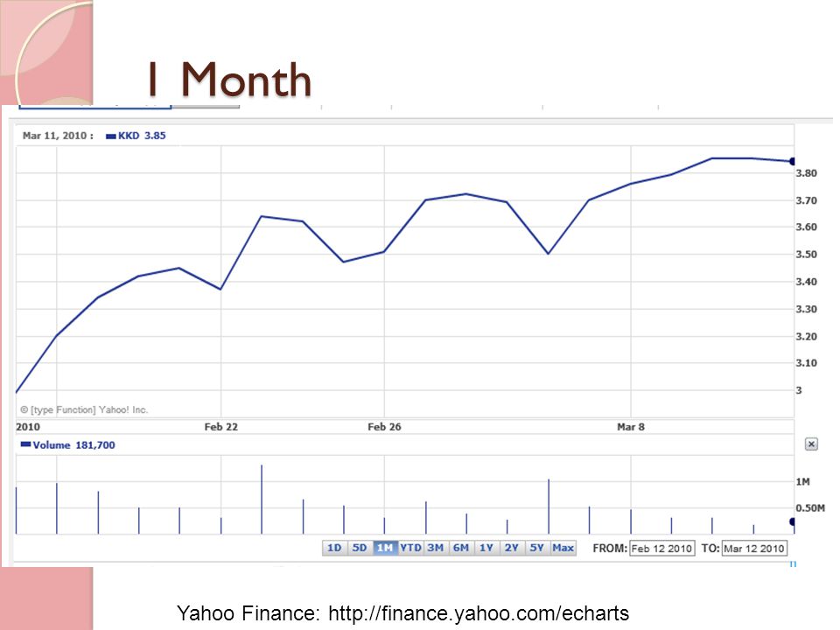Image resolution: width=840 pixels, height=630 pixels.
Task: Click the KKD blue legend swatch
Action: click(111, 136)
